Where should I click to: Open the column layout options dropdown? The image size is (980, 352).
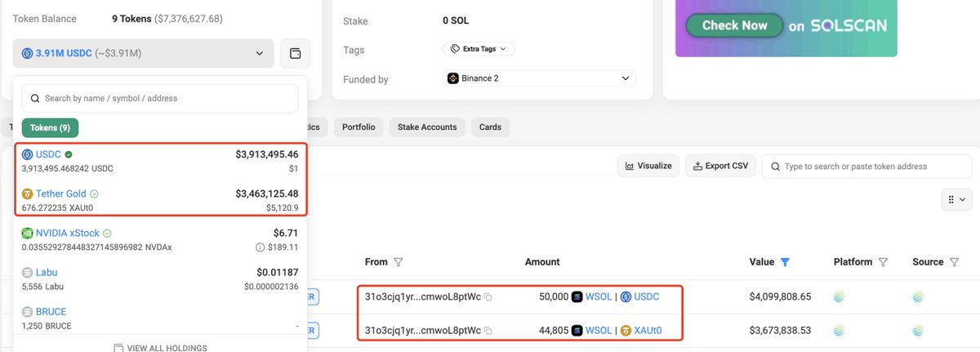tap(955, 199)
